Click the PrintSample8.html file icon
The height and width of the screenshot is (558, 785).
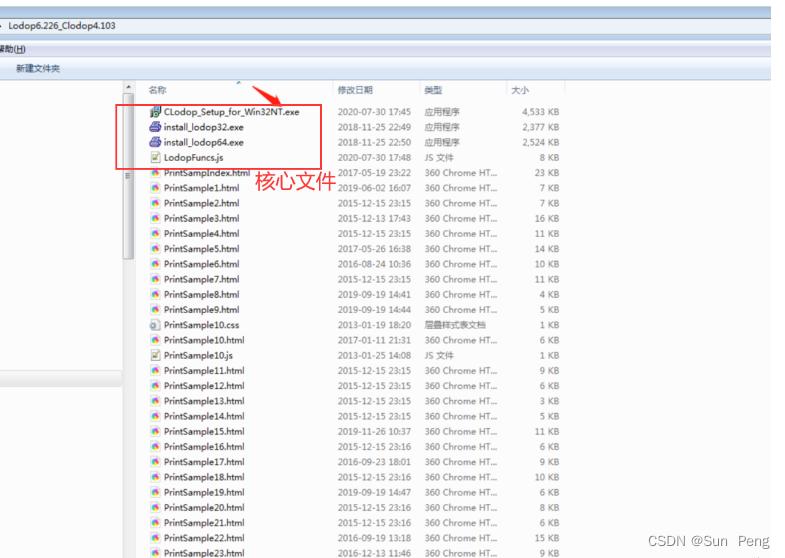[155, 294]
